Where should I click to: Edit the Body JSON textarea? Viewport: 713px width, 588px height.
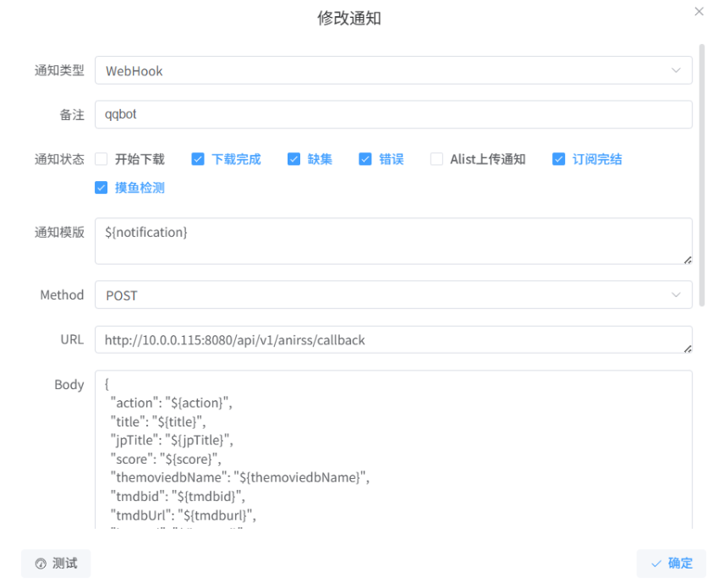pyautogui.click(x=393, y=450)
